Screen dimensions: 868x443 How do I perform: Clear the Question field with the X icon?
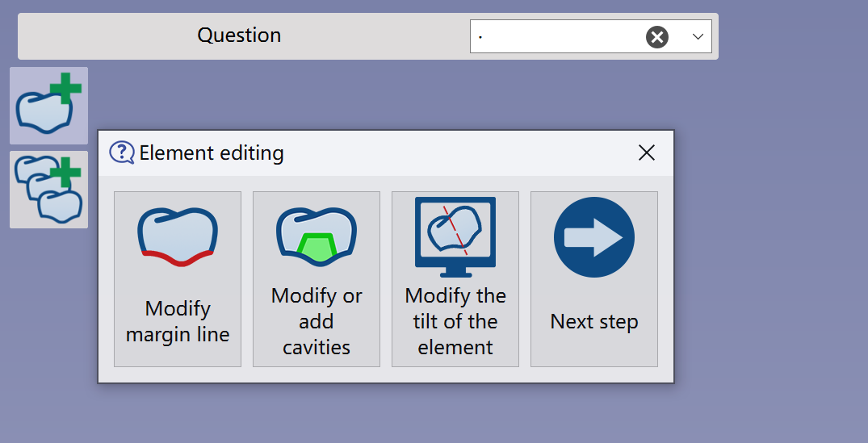pyautogui.click(x=657, y=37)
